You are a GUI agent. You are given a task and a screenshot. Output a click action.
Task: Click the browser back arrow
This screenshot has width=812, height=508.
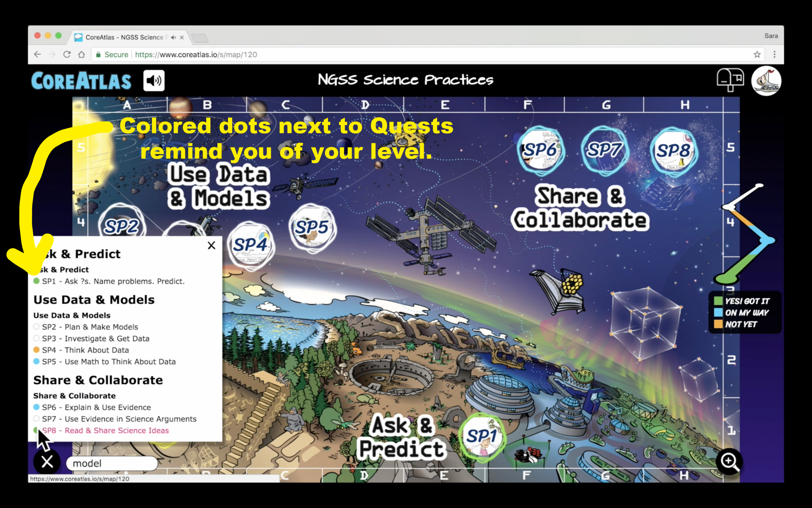coord(38,54)
